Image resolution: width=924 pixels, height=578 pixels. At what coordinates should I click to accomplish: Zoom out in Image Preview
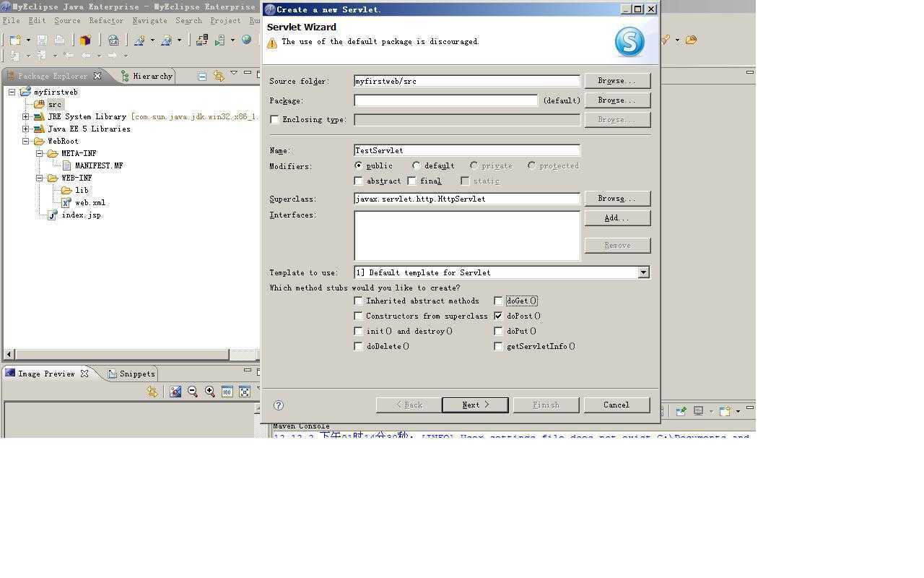click(193, 391)
